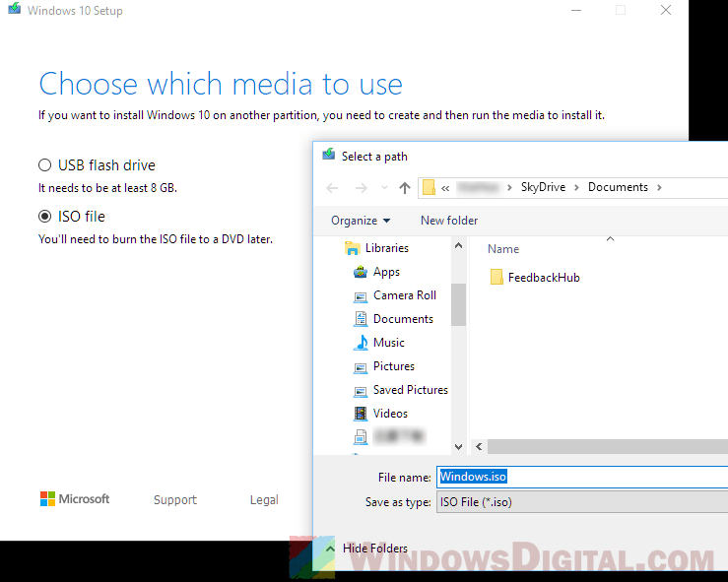
Task: Click the Legal link in Setup window
Action: click(x=264, y=500)
